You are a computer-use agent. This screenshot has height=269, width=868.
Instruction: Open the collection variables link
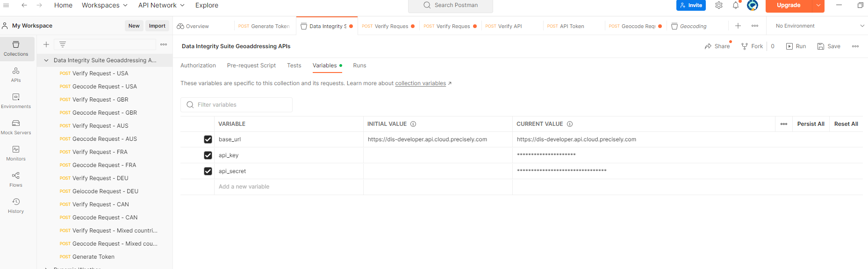tap(420, 83)
